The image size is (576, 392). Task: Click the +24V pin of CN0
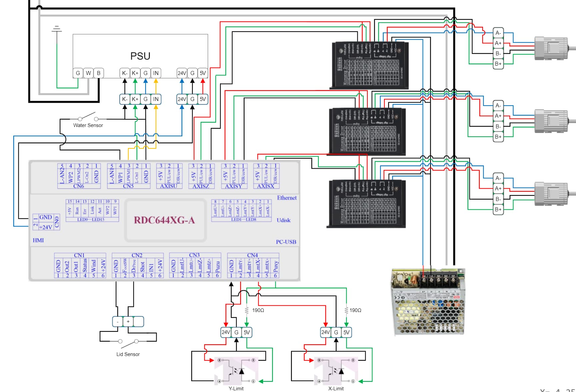(x=46, y=227)
